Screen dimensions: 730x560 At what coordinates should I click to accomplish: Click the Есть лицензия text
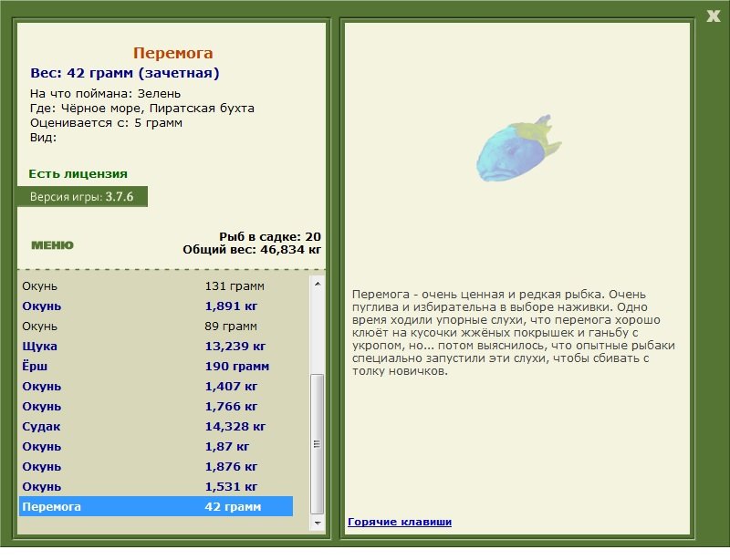pos(78,173)
